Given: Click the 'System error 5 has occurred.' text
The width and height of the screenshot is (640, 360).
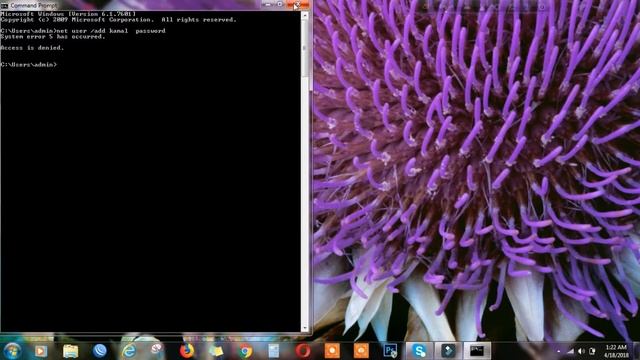Looking at the screenshot, I should click(x=53, y=37).
